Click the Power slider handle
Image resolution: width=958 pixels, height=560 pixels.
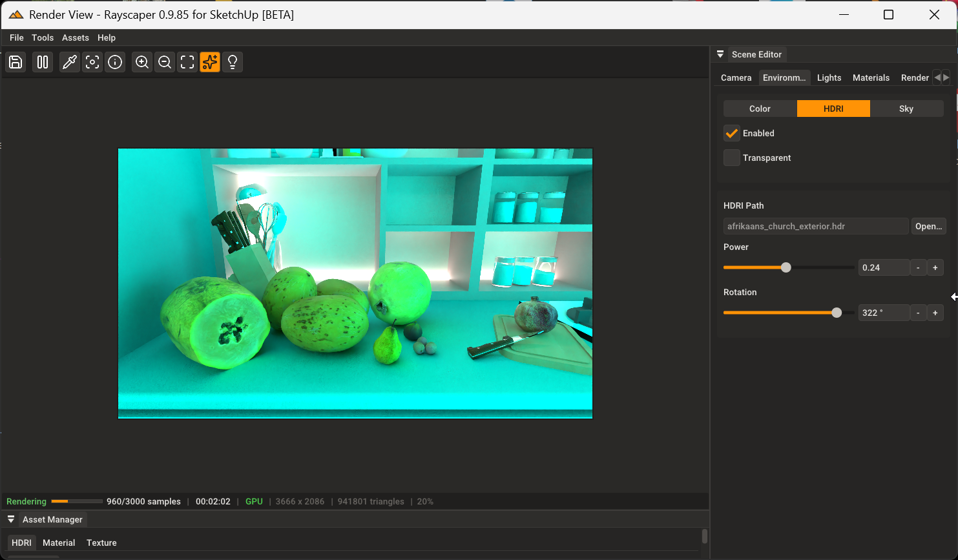point(786,267)
